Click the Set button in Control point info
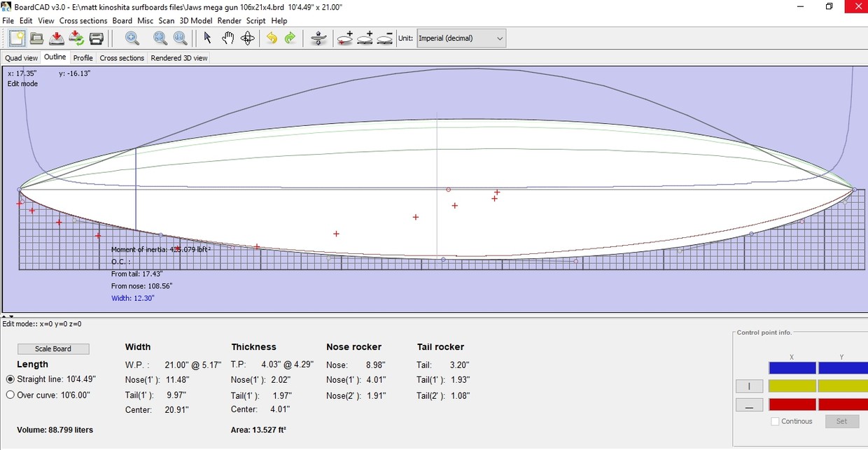868x450 pixels. (842, 421)
